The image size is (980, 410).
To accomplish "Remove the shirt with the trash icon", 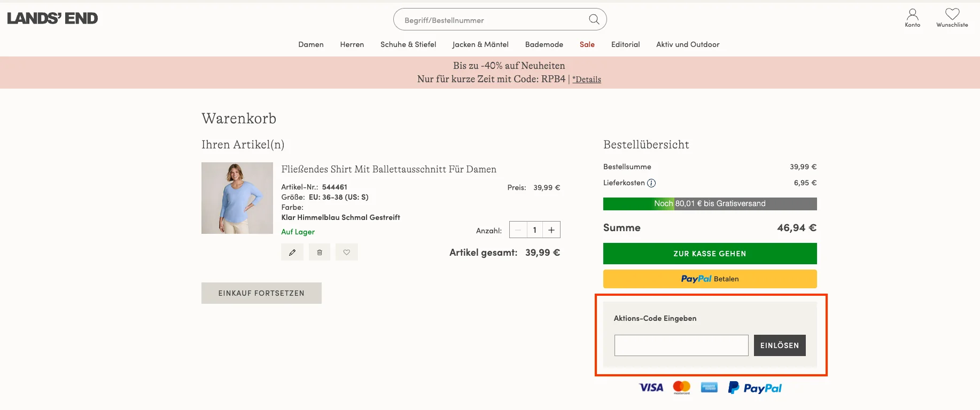I will pos(320,252).
